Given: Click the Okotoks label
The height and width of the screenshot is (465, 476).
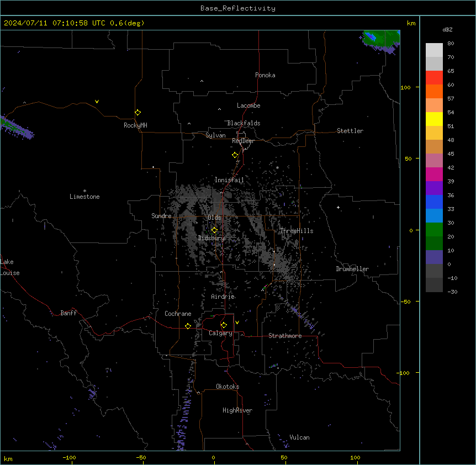Looking at the screenshot, I should 228,387.
